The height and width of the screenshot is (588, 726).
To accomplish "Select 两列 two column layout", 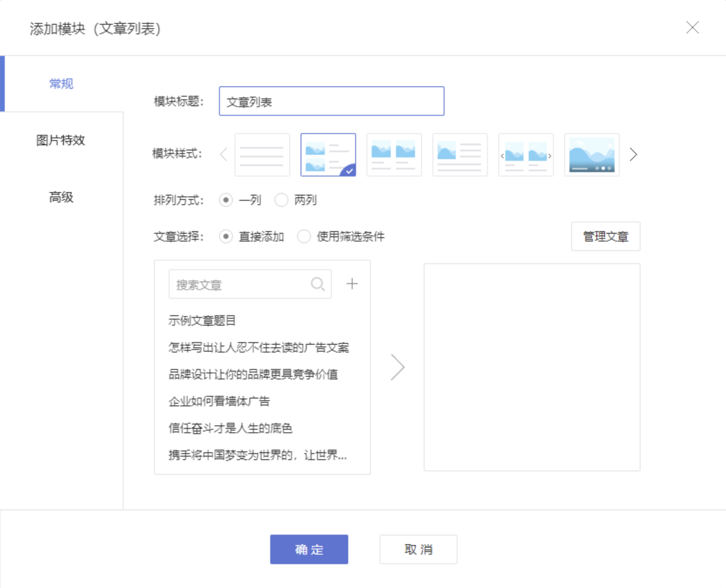I will (x=281, y=200).
